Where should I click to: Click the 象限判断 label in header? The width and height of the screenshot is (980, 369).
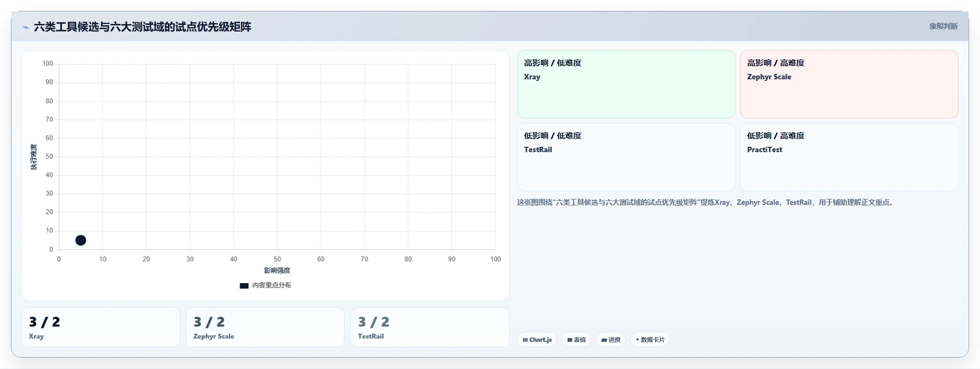click(943, 26)
